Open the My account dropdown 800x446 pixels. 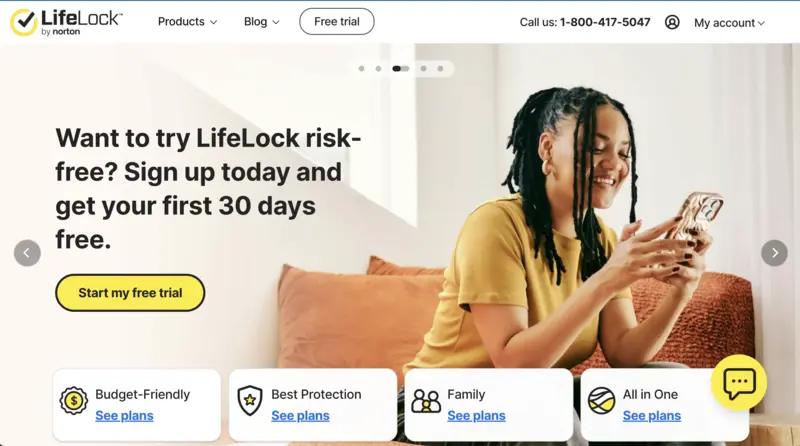(729, 23)
